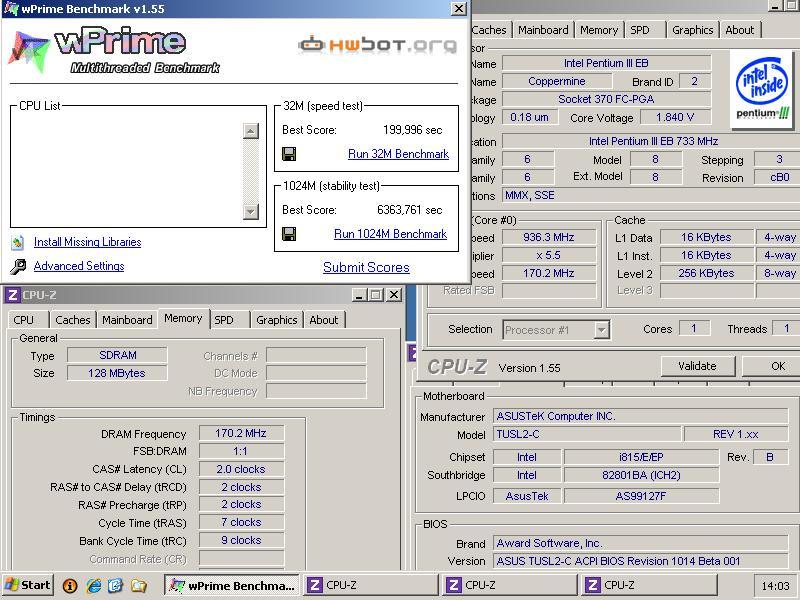Switch to wPrime Benchmark taskbar button
The width and height of the screenshot is (800, 600).
[233, 585]
